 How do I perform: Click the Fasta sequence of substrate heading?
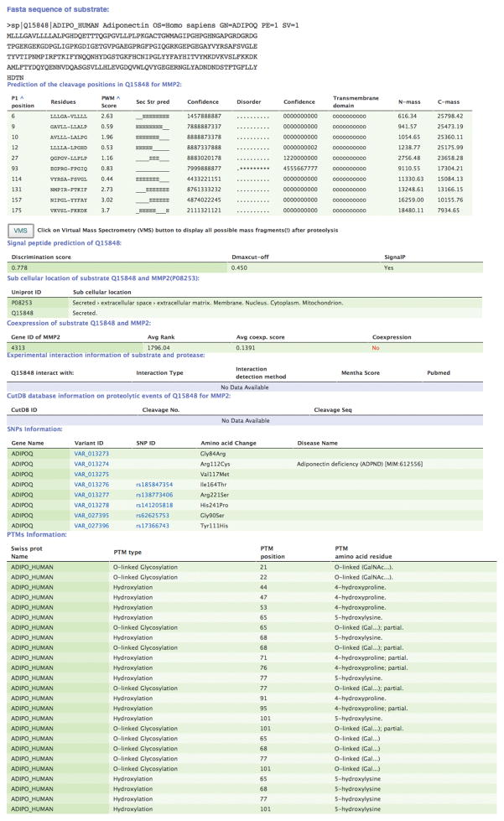[58, 9]
